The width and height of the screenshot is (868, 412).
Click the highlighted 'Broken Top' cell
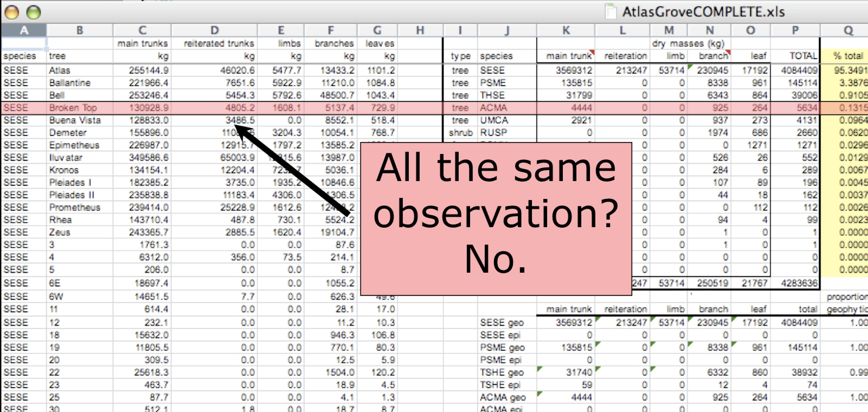73,108
